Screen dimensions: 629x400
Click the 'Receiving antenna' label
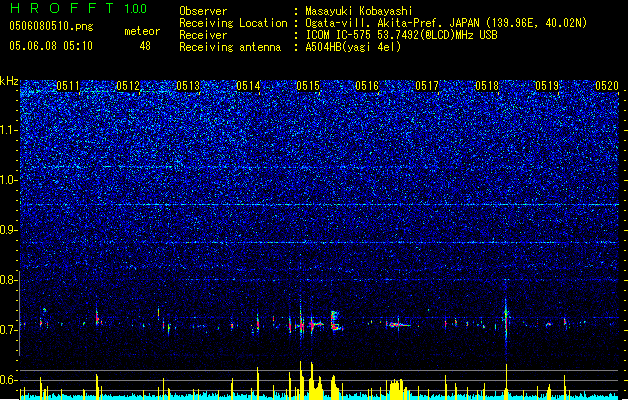(x=230, y=47)
